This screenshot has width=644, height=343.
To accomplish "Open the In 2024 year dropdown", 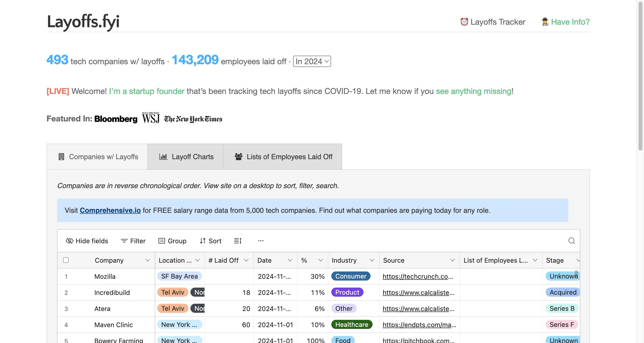I will 312,61.
